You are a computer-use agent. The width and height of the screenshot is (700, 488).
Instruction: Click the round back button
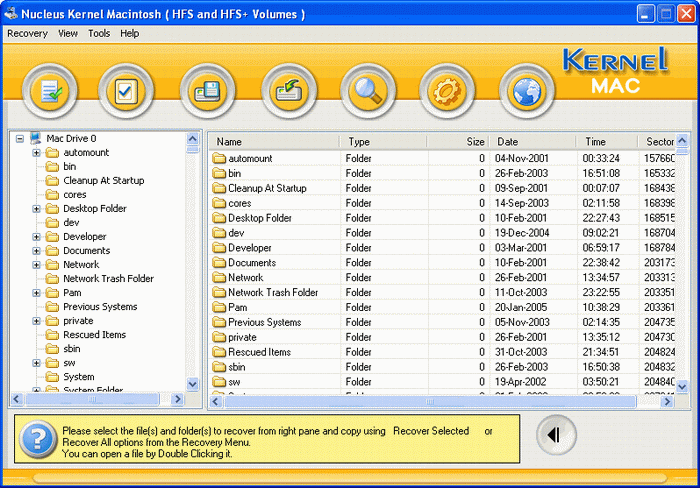point(556,435)
